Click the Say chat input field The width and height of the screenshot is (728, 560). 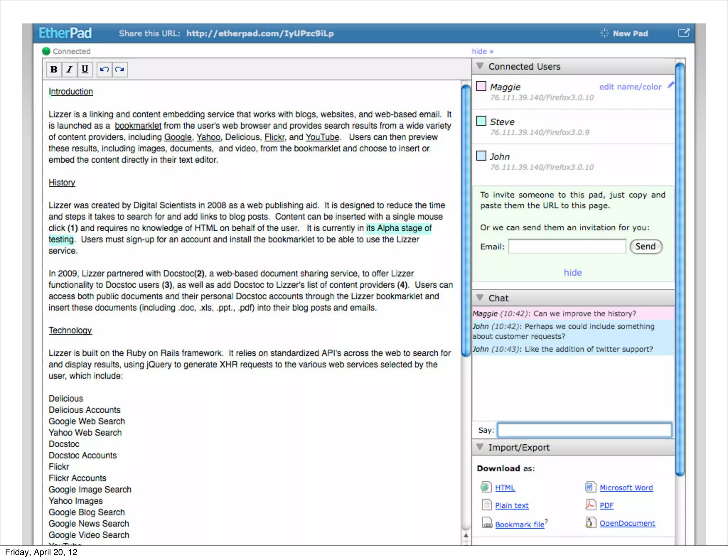coord(584,430)
